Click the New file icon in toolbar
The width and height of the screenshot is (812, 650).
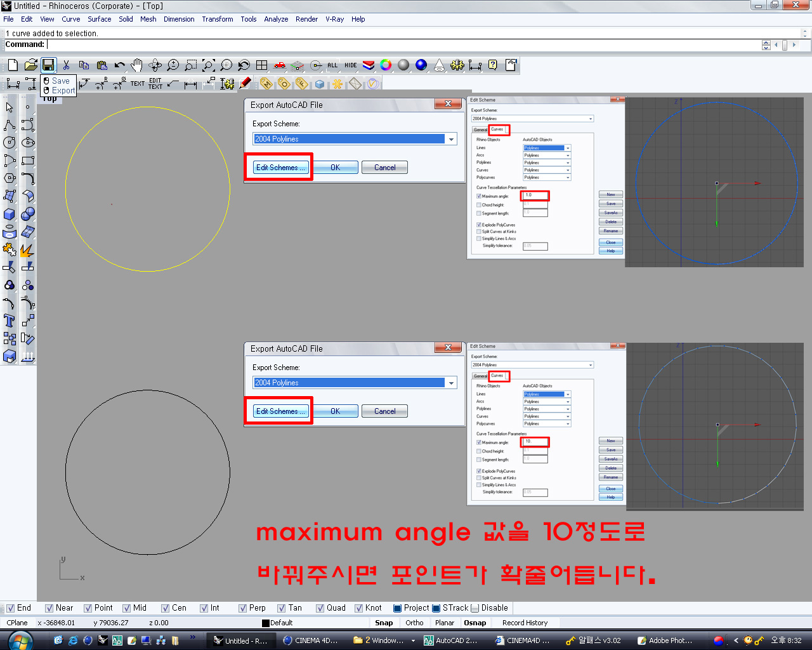click(13, 65)
